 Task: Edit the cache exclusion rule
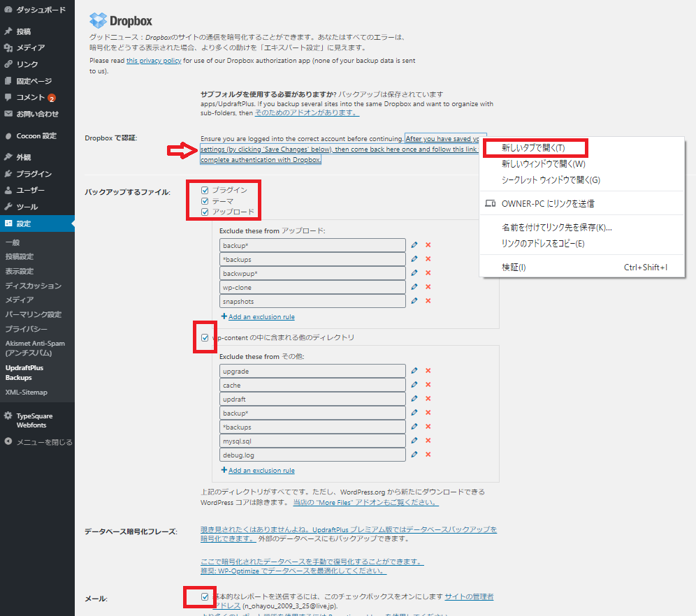[414, 385]
